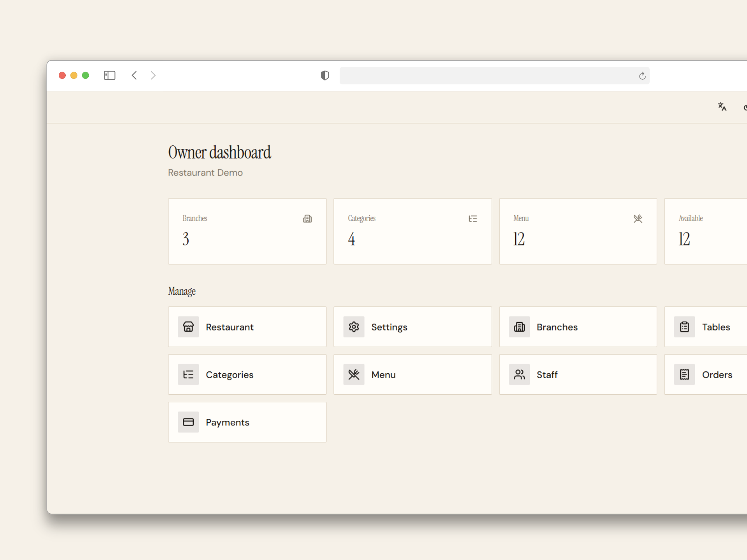Open the language translate icon
Viewport: 747px width, 560px height.
(x=722, y=107)
